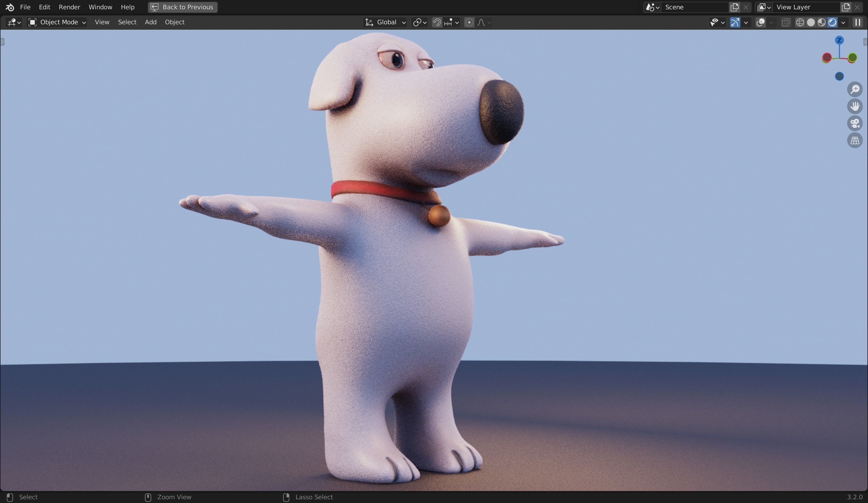The height and width of the screenshot is (503, 868).
Task: Open the editor type selector dropdown
Action: (x=14, y=22)
